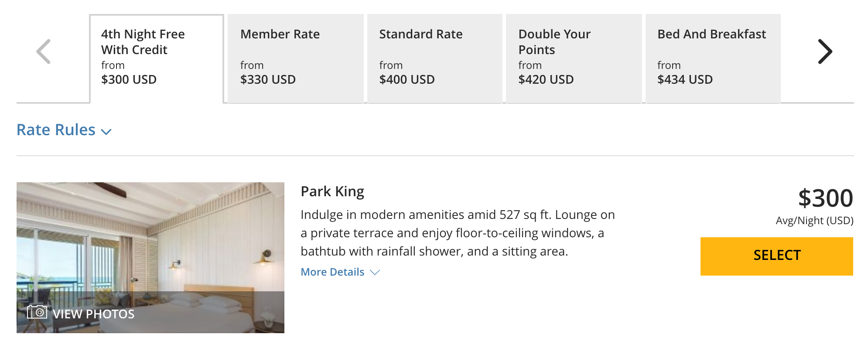Expand the Rate Rules section
This screenshot has width=868, height=348.
click(x=56, y=130)
